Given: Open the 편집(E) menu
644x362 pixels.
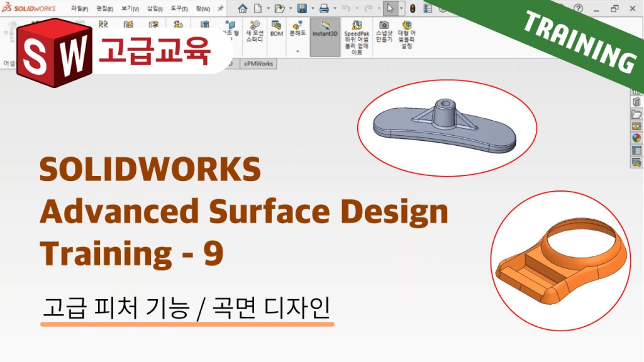Looking at the screenshot, I should 105,9.
